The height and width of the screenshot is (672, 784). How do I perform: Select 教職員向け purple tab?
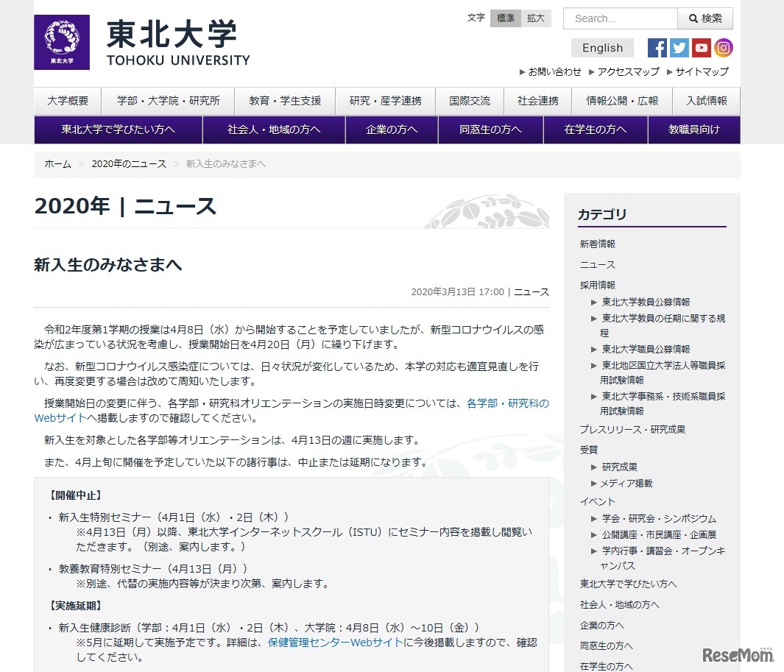(x=694, y=130)
